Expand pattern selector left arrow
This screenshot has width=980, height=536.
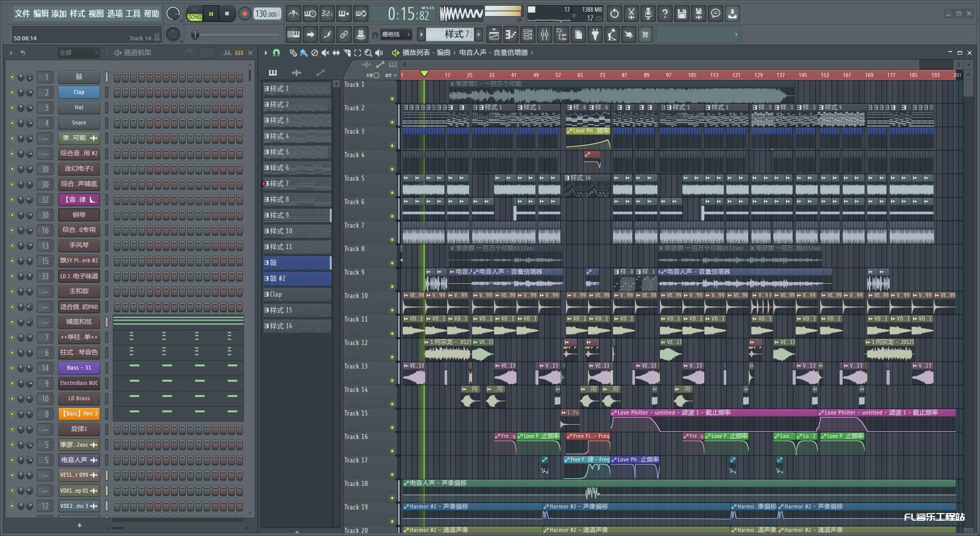[x=421, y=34]
